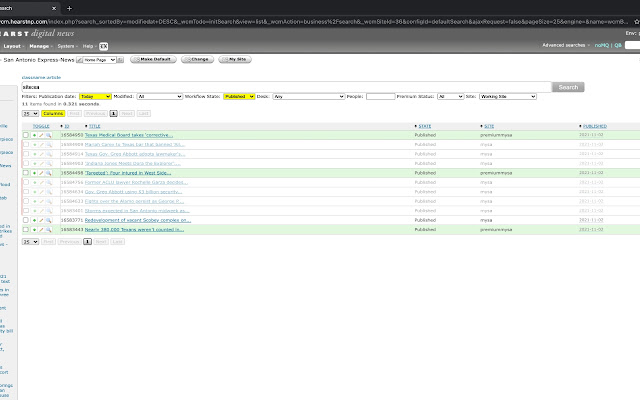This screenshot has height=400, width=640.
Task: Open the System menu
Action: pos(67,47)
